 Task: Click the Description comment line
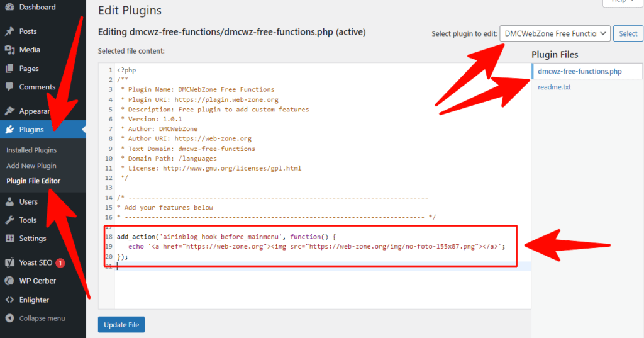[x=215, y=110]
